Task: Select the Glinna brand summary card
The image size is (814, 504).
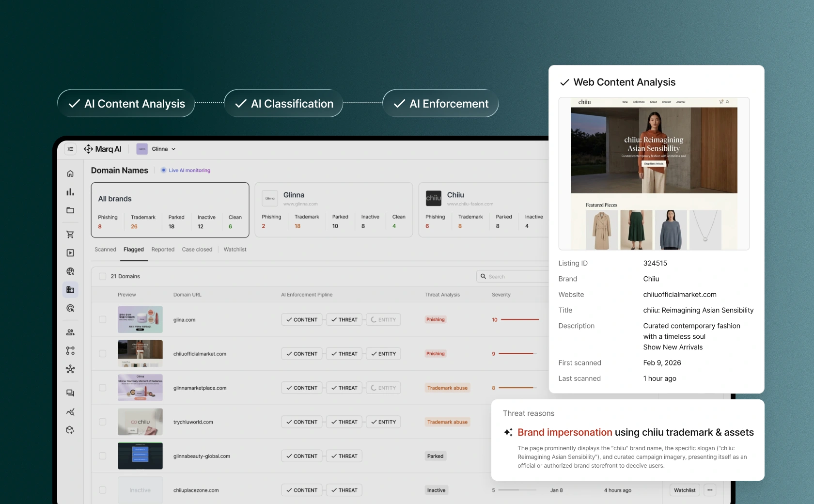Action: coord(334,210)
